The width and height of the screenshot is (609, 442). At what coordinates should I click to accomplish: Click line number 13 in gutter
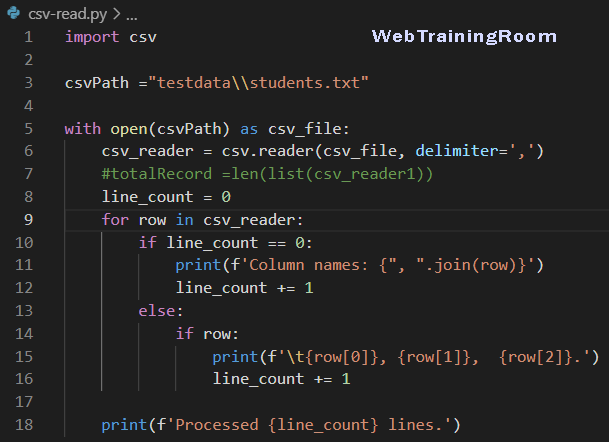point(24,311)
